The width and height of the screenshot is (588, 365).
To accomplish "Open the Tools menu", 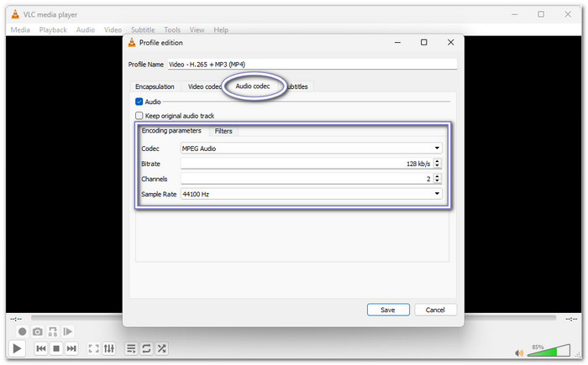I will point(172,29).
